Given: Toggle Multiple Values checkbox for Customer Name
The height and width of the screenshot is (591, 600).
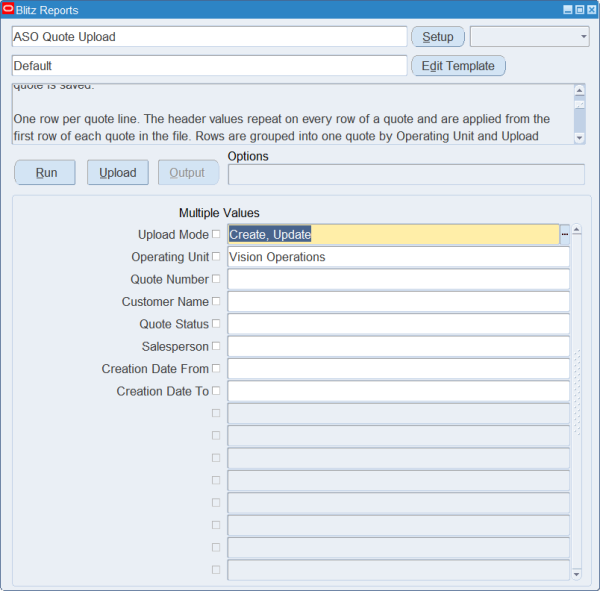Looking at the screenshot, I should (x=216, y=301).
